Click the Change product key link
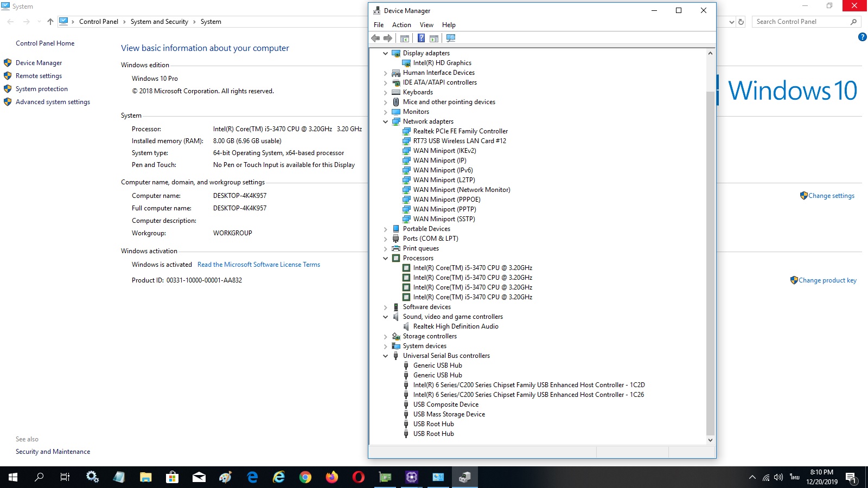The height and width of the screenshot is (488, 868). click(x=827, y=280)
